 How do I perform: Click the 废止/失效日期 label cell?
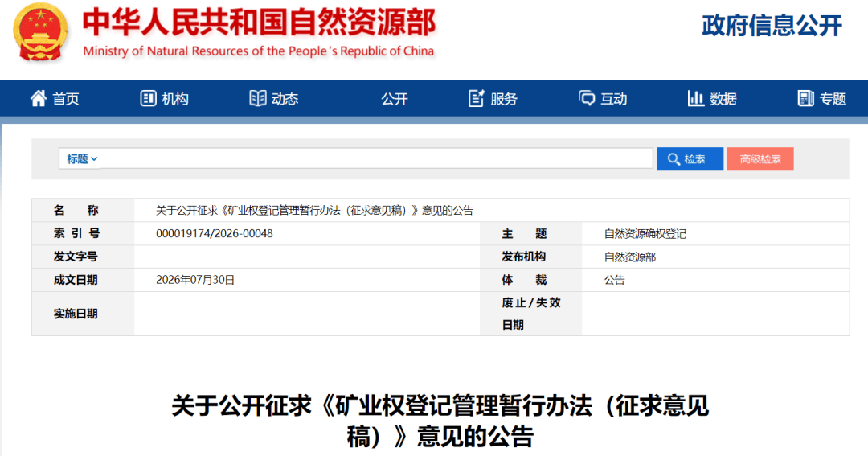pyautogui.click(x=531, y=314)
